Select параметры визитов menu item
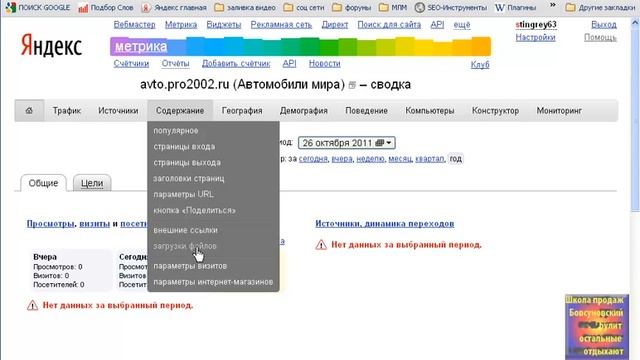 (x=190, y=266)
